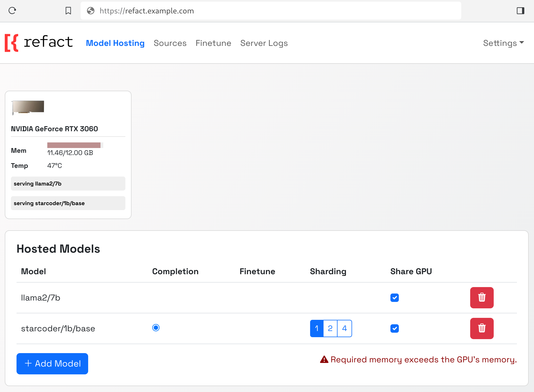Viewport: 534px width, 392px height.
Task: Click the 'NVIDIA GeForce RTX 3060' title
Action: [x=54, y=129]
